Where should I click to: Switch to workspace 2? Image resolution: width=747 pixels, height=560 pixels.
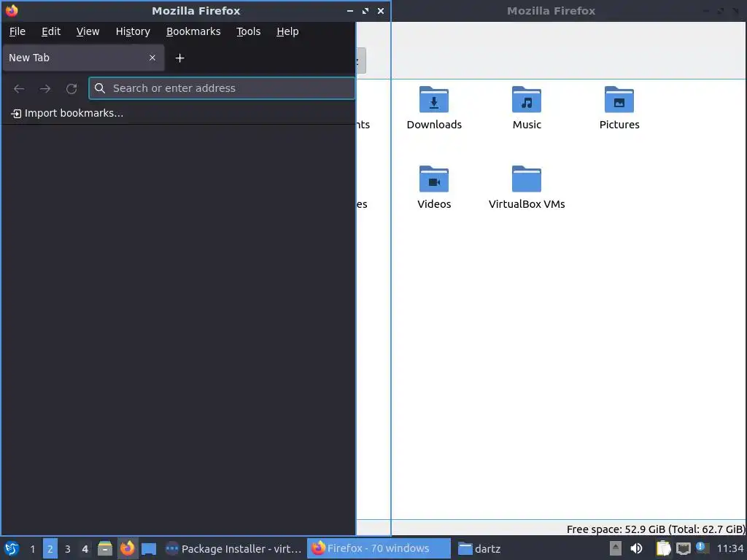[50, 548]
